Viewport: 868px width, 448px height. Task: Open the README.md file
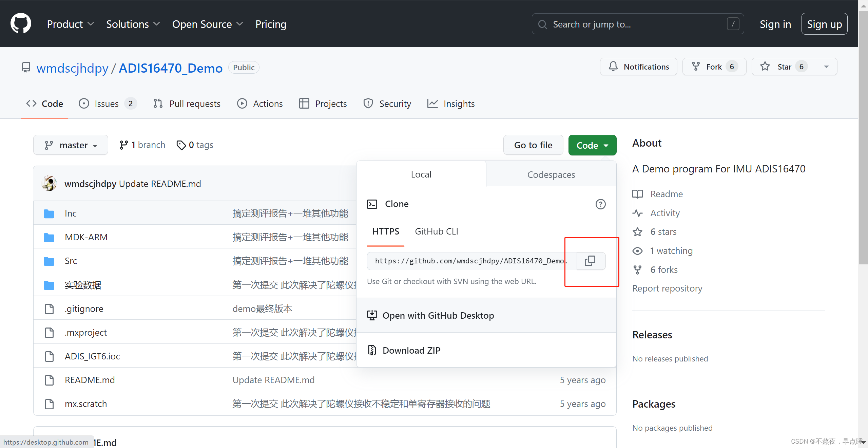click(x=90, y=380)
